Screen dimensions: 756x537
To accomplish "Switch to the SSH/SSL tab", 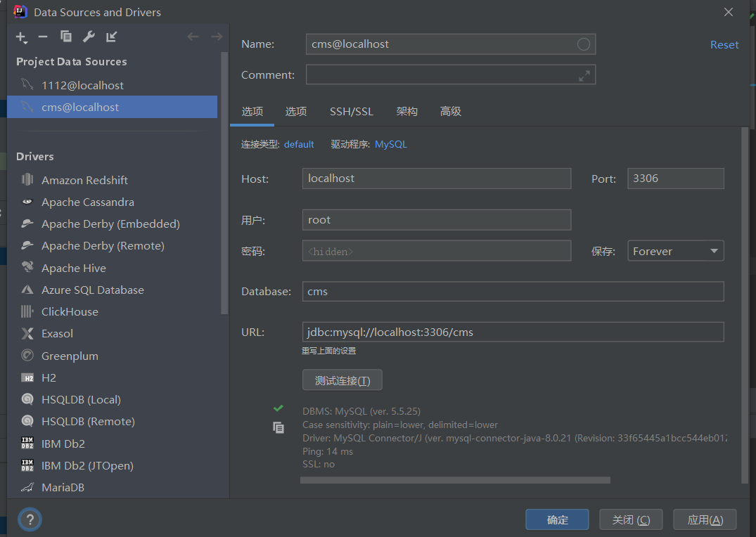I will point(352,111).
